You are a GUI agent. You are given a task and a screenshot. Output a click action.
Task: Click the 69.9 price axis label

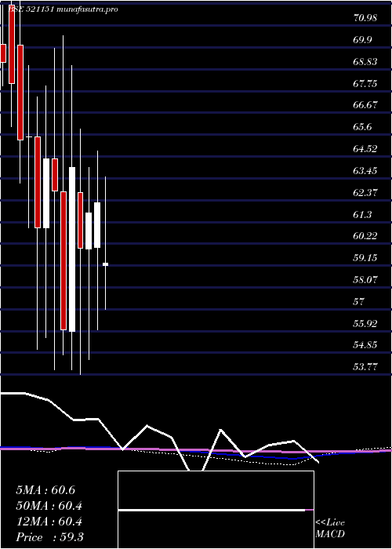pos(363,39)
